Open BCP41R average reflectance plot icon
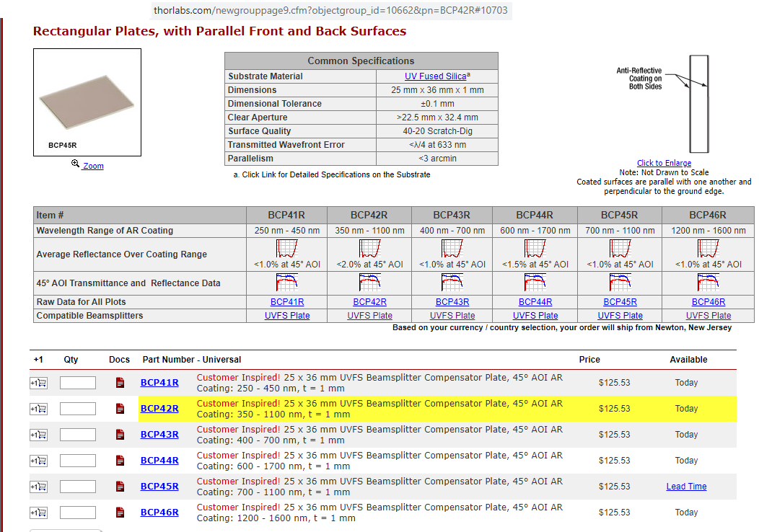 pos(287,249)
